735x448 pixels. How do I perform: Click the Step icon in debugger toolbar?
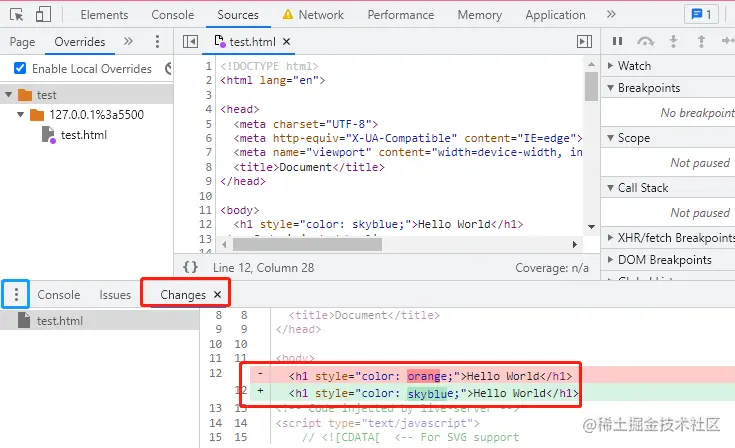(728, 41)
